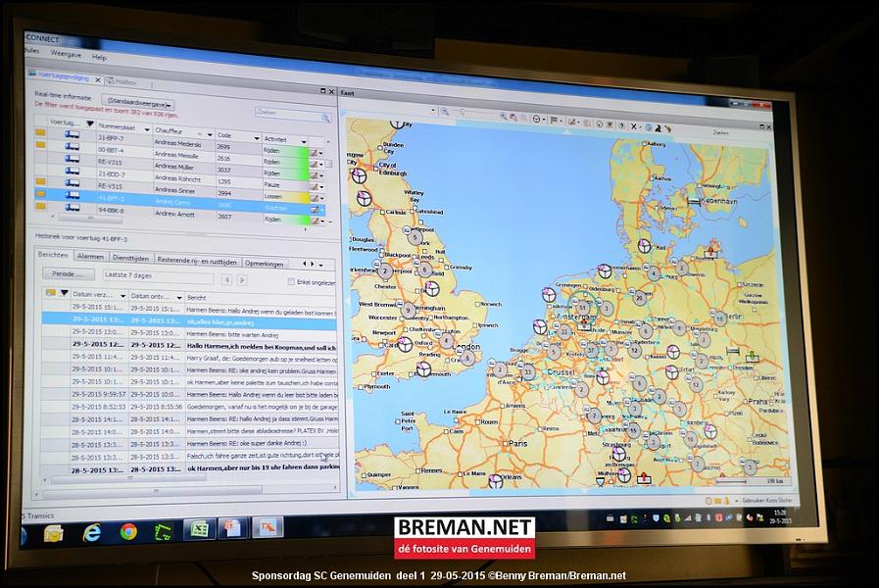Image resolution: width=879 pixels, height=588 pixels.
Task: Click the zoom-in magnifier icon right of the zoom slider
Action: coord(504,116)
